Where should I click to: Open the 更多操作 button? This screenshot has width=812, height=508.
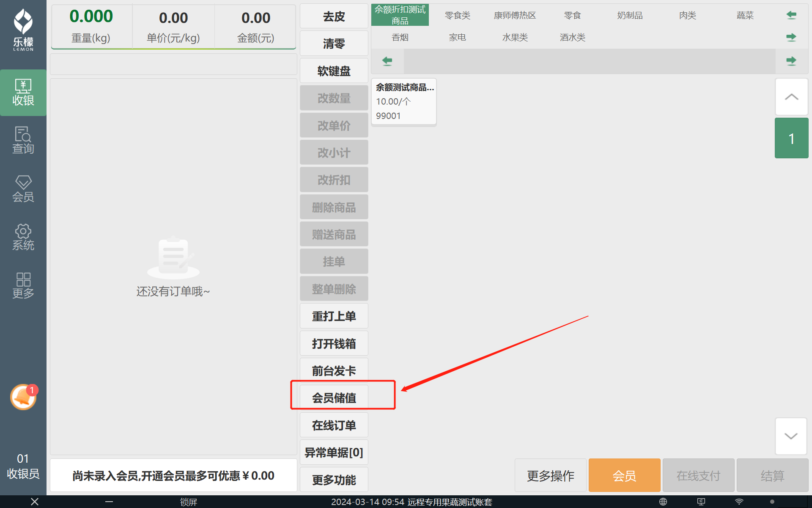point(551,475)
